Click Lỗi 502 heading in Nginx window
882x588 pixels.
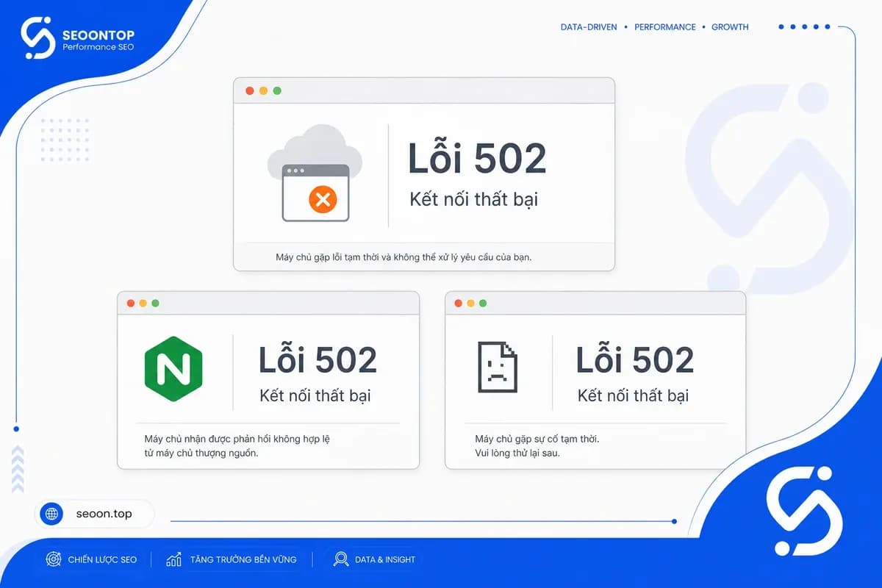[x=318, y=359]
